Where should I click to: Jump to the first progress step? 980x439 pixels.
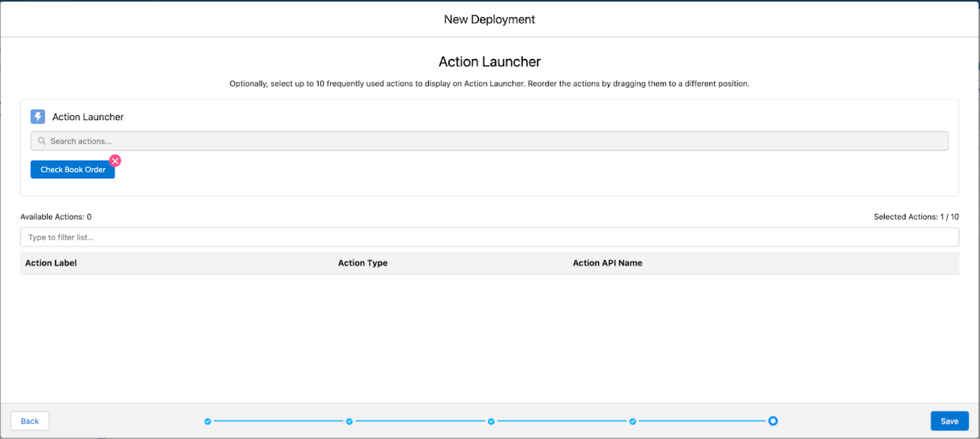click(208, 421)
